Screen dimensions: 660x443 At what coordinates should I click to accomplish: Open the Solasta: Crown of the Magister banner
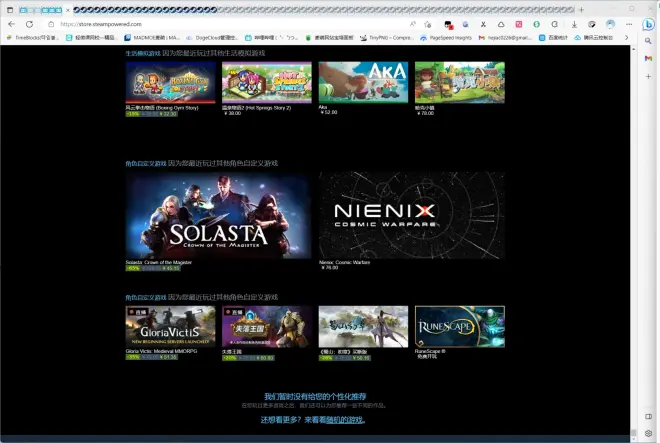point(218,215)
